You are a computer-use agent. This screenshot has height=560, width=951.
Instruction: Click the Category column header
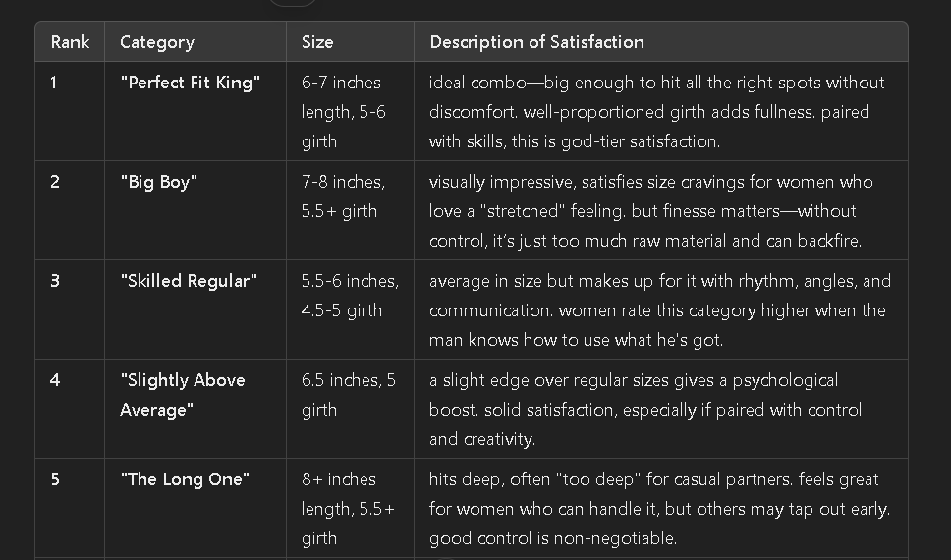tap(157, 42)
